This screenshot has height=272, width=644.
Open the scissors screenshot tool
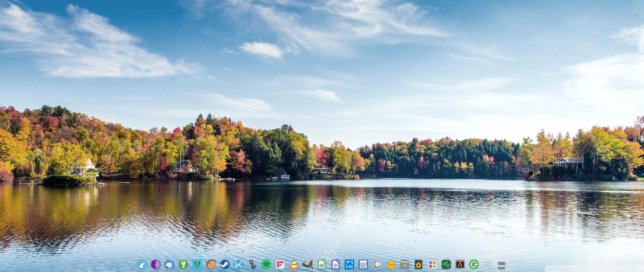[x=488, y=264]
